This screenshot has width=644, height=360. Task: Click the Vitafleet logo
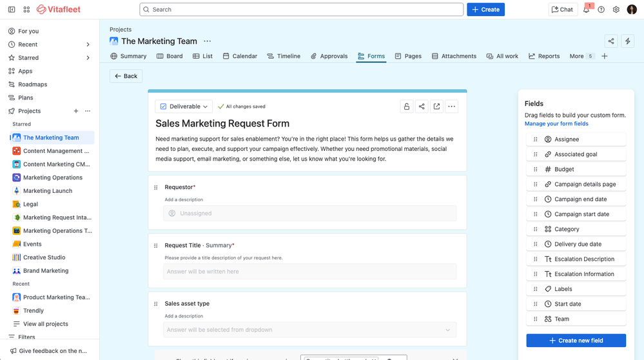point(58,10)
